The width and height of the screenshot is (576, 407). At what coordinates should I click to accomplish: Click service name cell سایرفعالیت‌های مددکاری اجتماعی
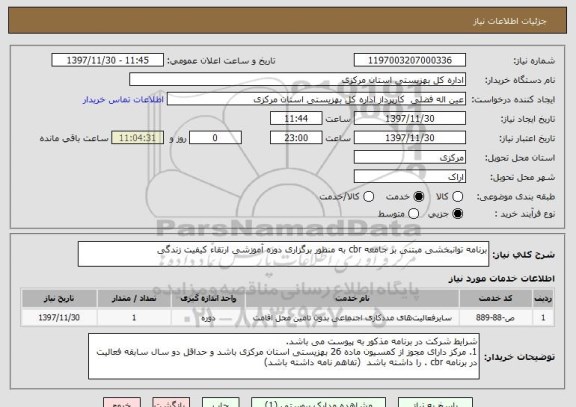click(x=352, y=317)
